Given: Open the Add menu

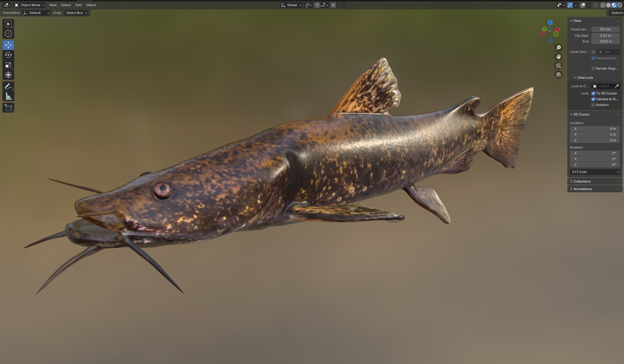Looking at the screenshot, I should click(x=78, y=5).
